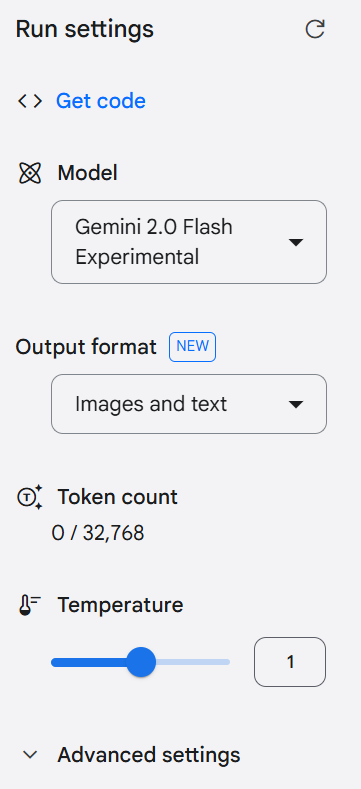Expand Advanced settings using the chevron
361x789 pixels.
pyautogui.click(x=31, y=755)
